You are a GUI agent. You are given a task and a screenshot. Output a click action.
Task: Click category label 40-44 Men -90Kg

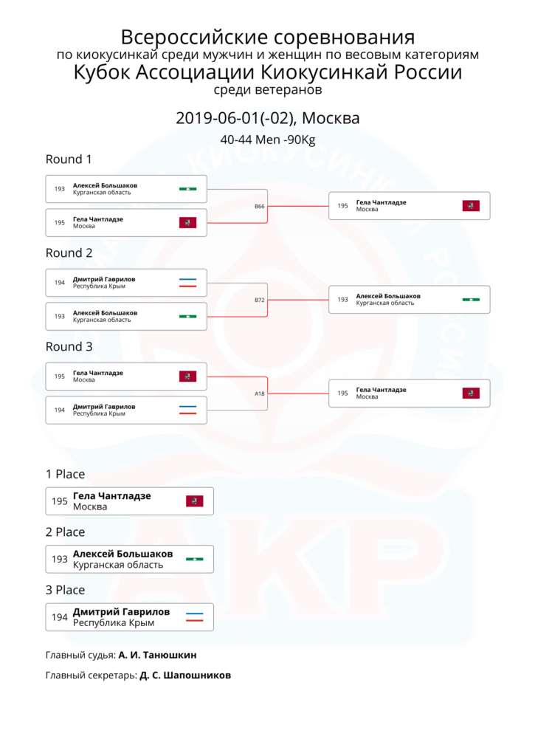click(267, 140)
